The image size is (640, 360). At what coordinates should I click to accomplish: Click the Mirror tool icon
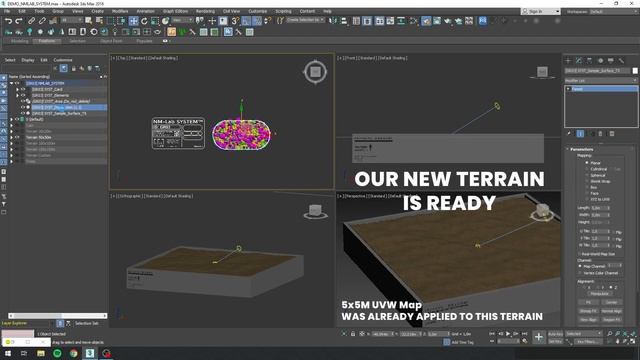tap(333, 21)
